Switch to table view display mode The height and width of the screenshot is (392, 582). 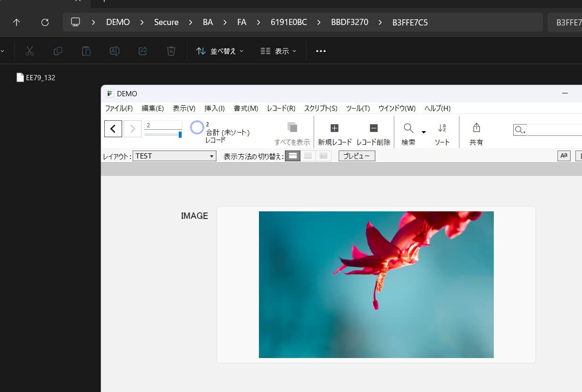pos(324,156)
